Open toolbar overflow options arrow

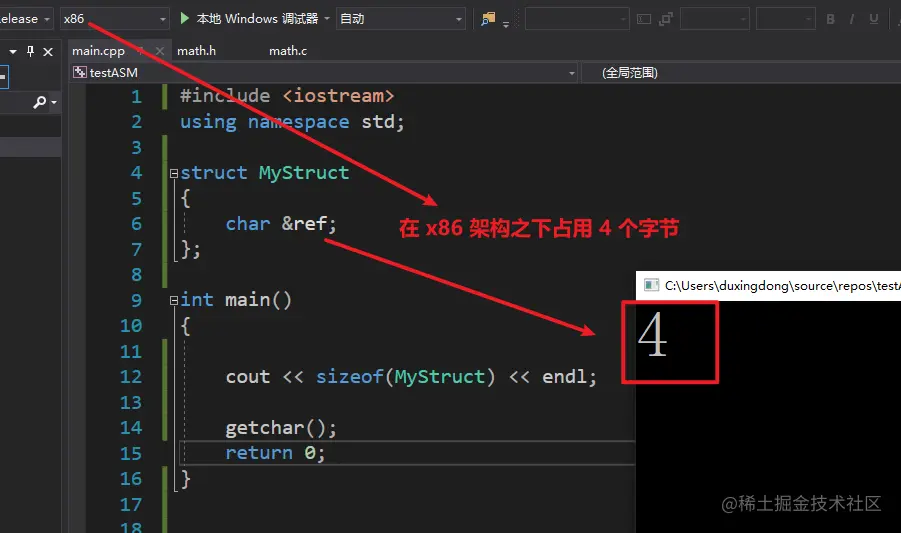(x=506, y=24)
